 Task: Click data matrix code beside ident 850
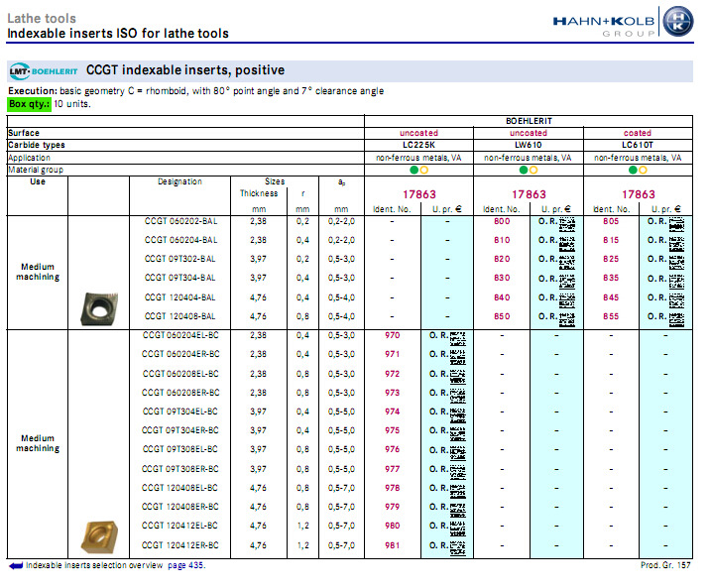tap(567, 319)
